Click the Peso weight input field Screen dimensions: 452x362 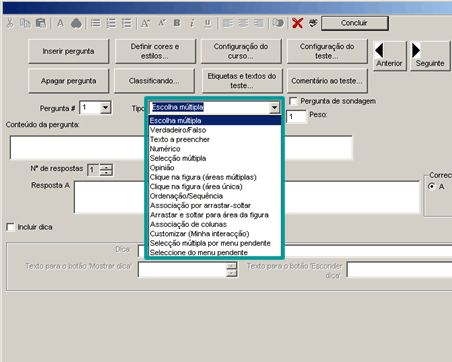[296, 117]
